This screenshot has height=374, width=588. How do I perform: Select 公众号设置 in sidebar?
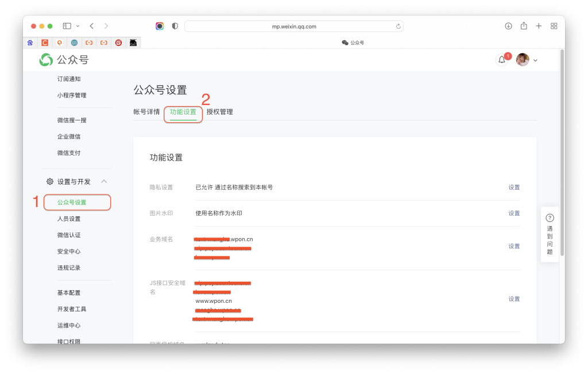pos(78,202)
